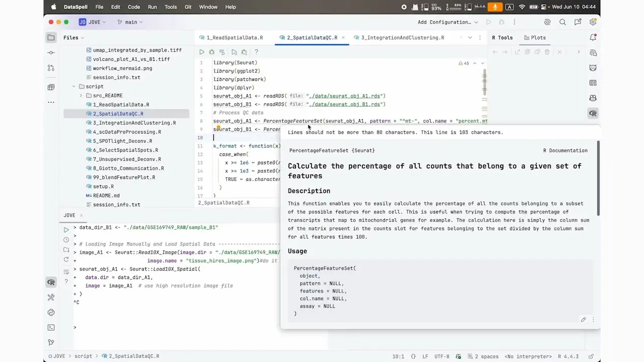Open 2 spaces indent setting in status bar
Screen dimensions: 644x362
[x=482, y=356]
